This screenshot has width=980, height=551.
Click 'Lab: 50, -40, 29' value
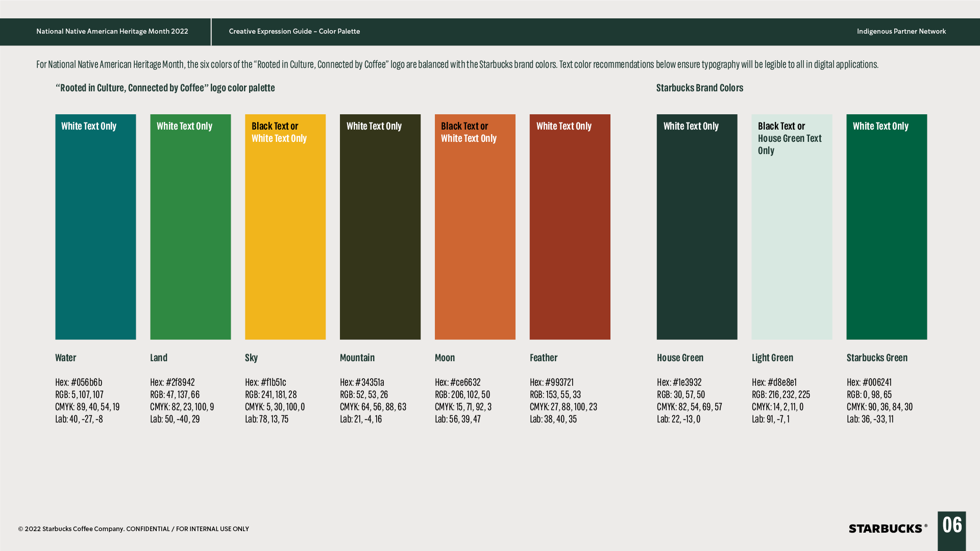coord(175,419)
